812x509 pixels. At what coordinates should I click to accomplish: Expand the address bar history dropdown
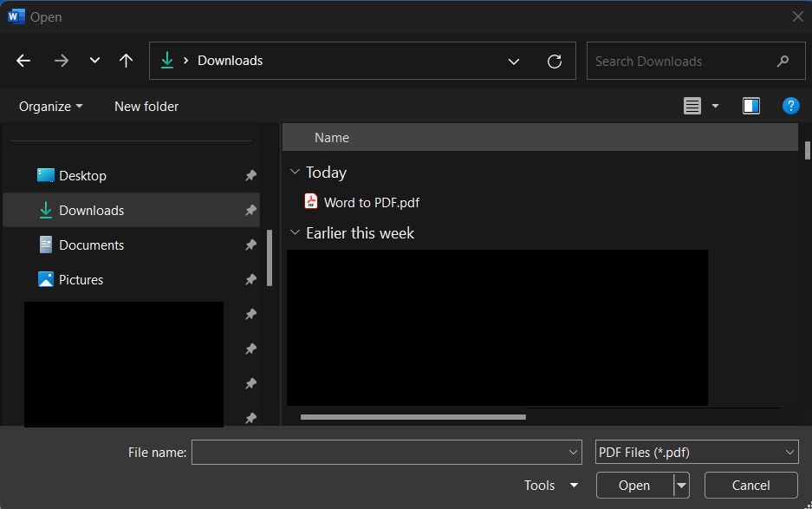(x=513, y=62)
